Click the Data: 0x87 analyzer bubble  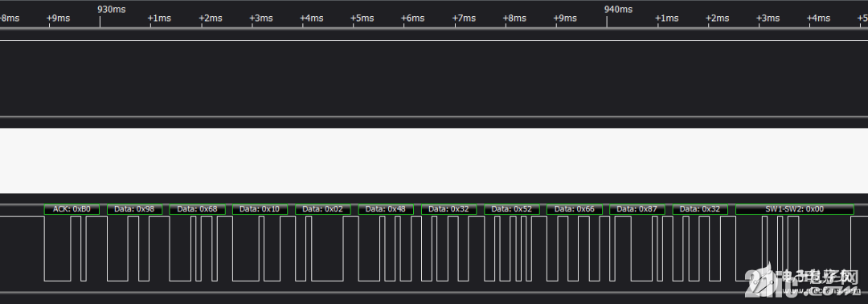(637, 209)
